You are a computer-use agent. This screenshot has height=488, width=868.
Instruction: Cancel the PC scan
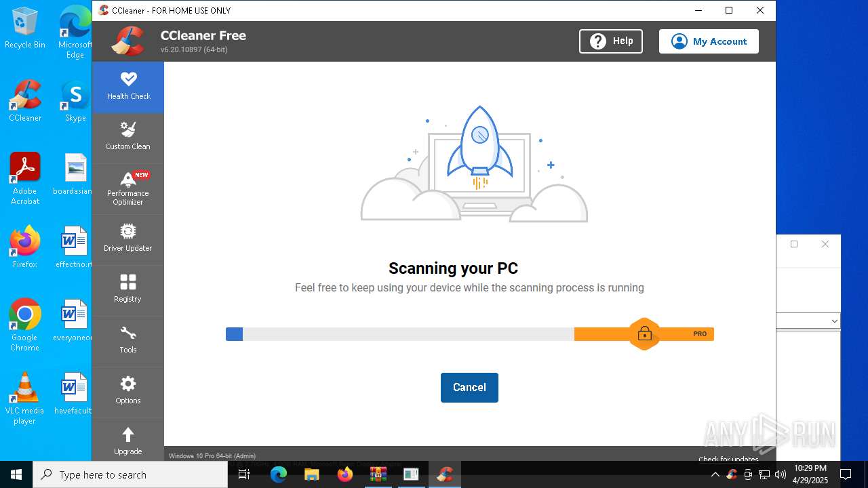click(469, 388)
